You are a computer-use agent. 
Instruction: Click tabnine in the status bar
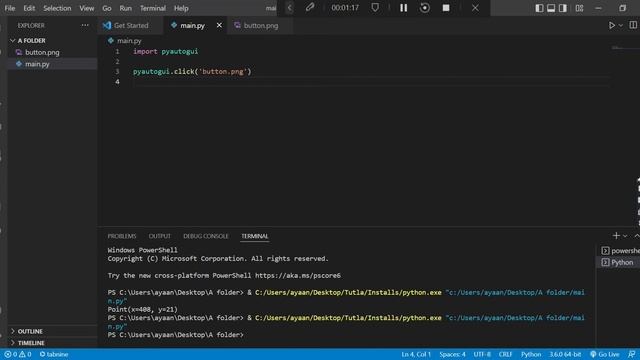(x=54, y=354)
